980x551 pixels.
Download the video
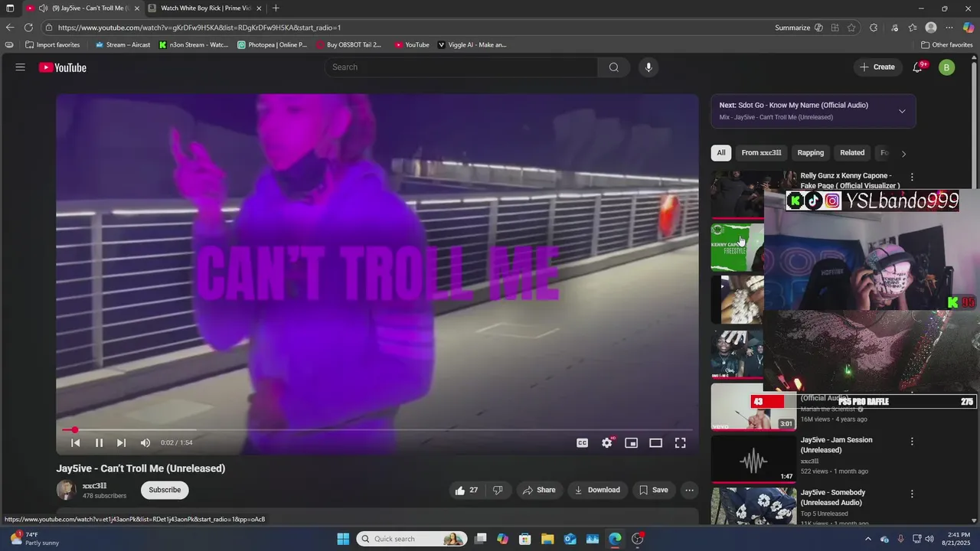click(x=598, y=490)
